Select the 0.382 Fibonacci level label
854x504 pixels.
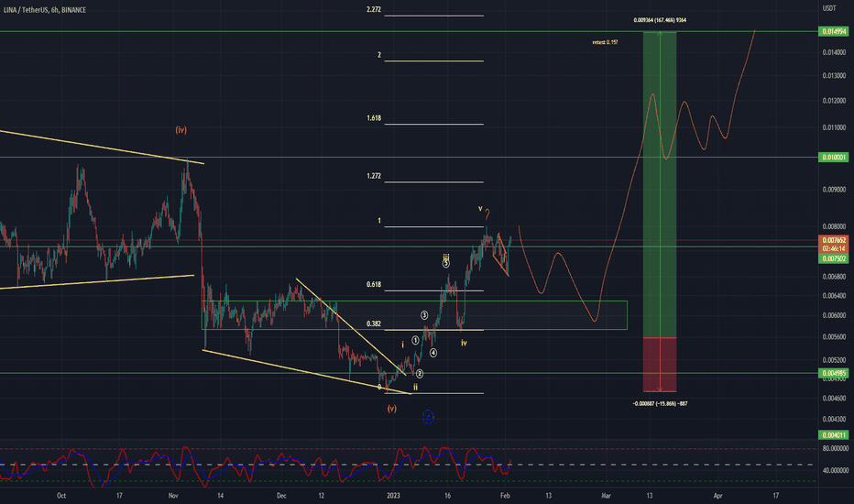tap(374, 323)
